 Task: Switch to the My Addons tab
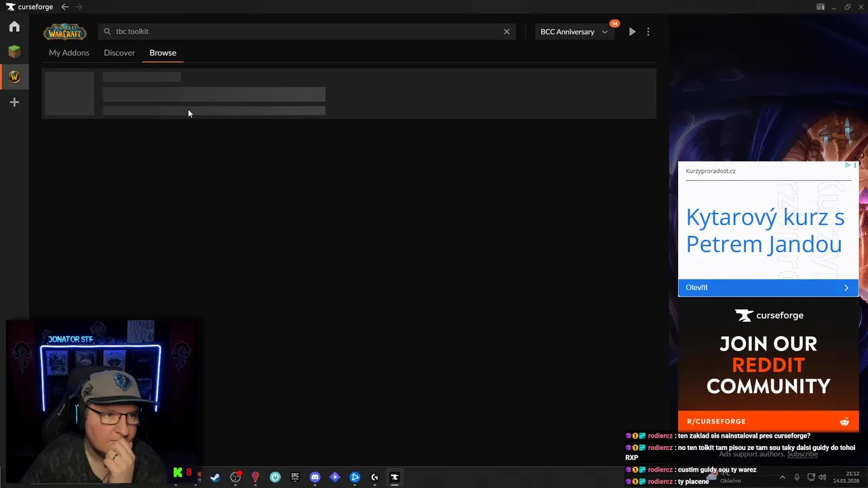click(x=69, y=53)
